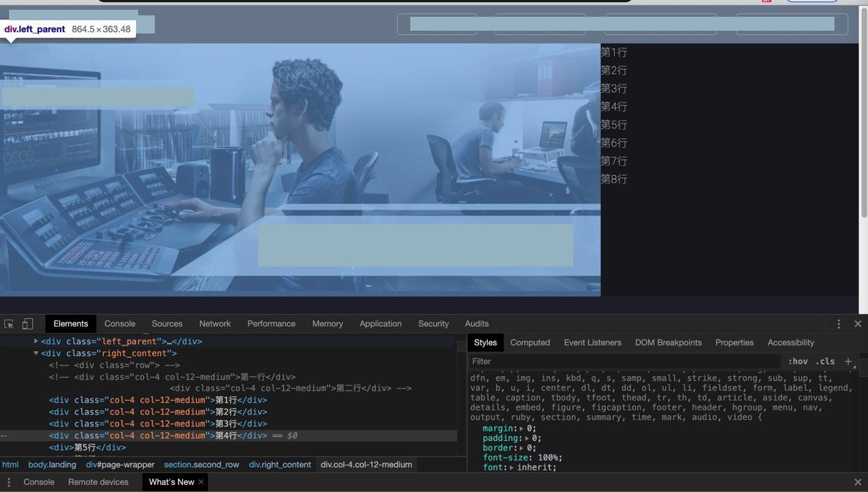
Task: Open the Performance tab
Action: [x=271, y=324]
